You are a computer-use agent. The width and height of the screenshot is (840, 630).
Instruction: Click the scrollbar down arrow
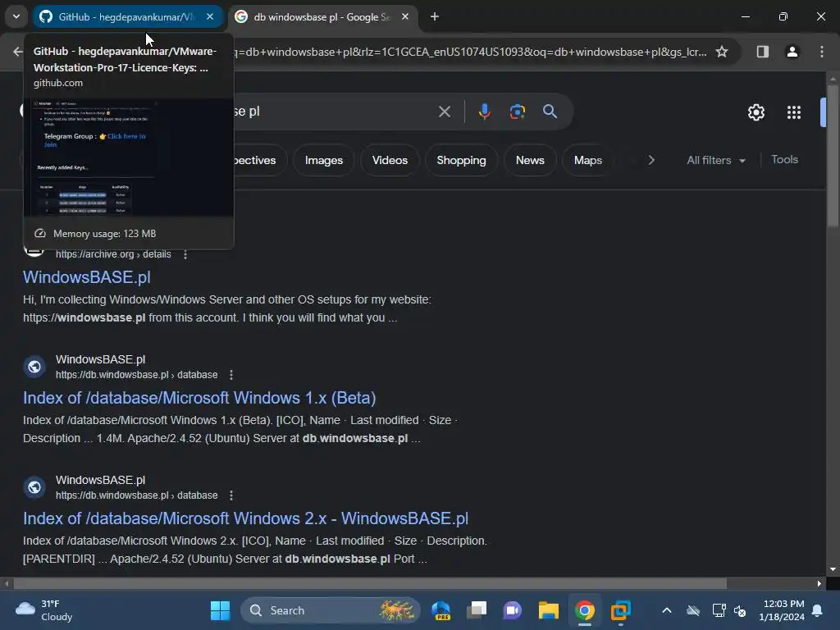[x=833, y=569]
